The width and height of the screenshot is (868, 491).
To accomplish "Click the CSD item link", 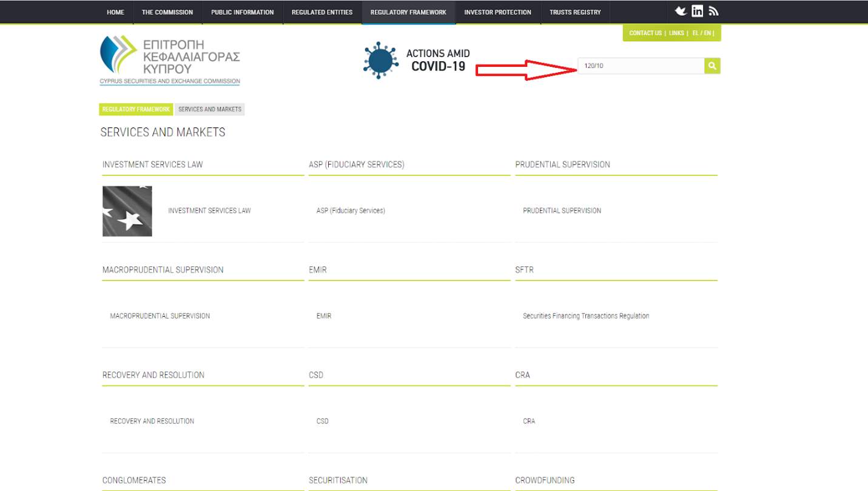I will point(323,421).
